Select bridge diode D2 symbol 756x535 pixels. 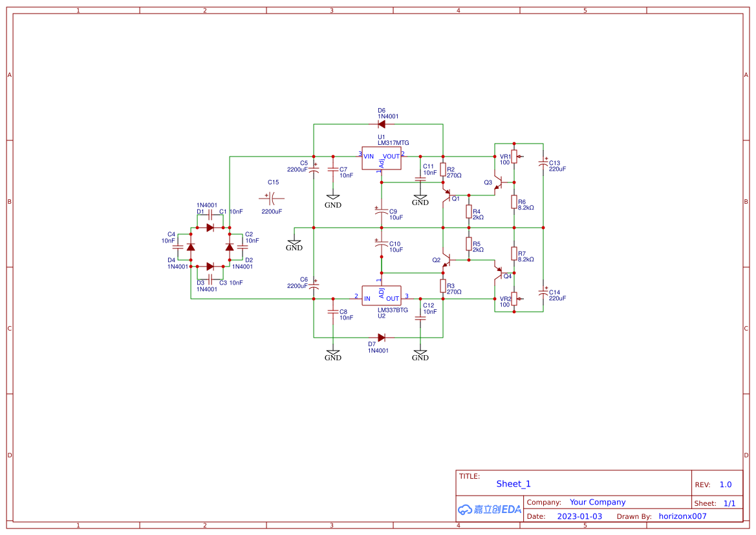(230, 247)
